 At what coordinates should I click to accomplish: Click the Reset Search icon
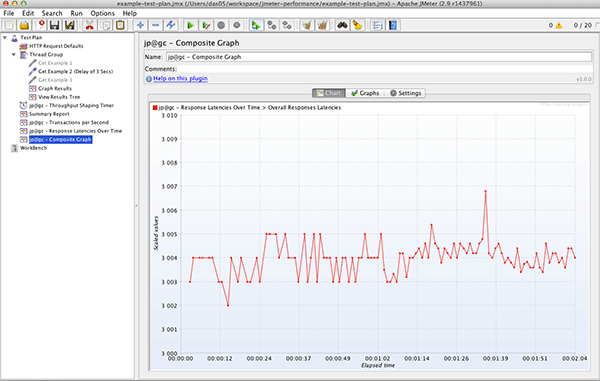[357, 25]
